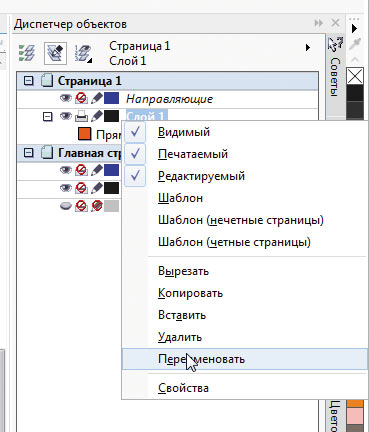Toggle hidden eye of third master page layer
This screenshot has width=369, height=432.
point(66,206)
